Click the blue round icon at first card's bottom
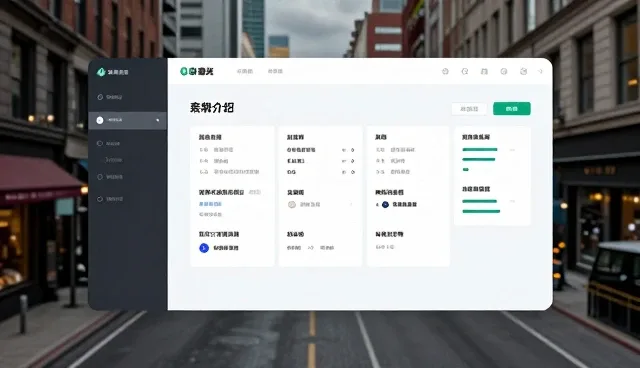The width and height of the screenshot is (640, 368). click(x=204, y=248)
